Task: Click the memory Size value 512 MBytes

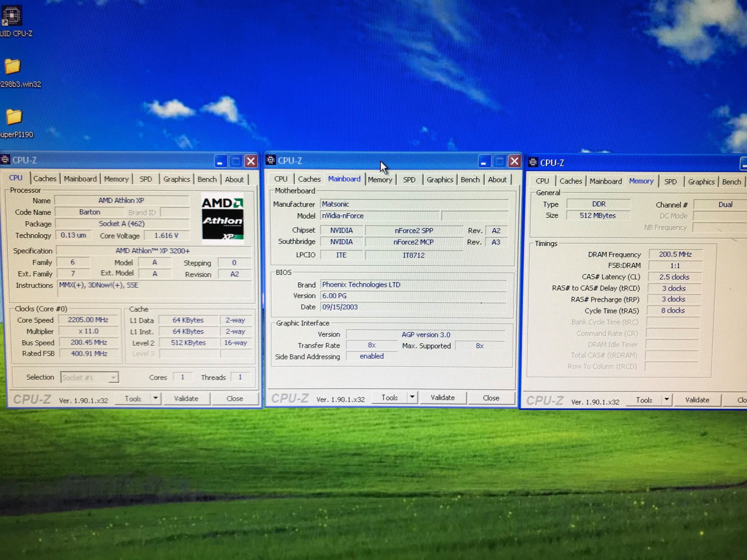Action: (598, 215)
